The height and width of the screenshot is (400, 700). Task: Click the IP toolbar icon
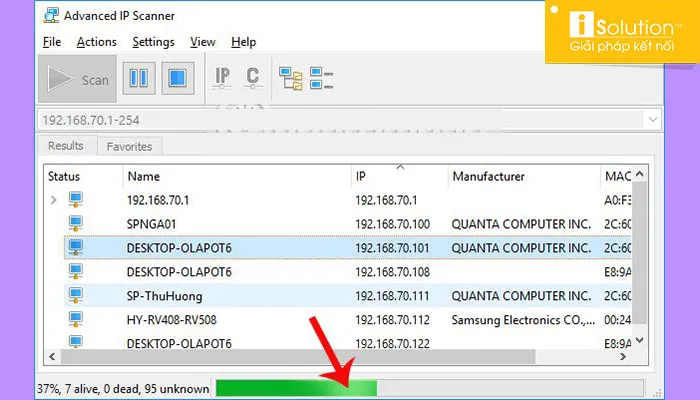222,78
